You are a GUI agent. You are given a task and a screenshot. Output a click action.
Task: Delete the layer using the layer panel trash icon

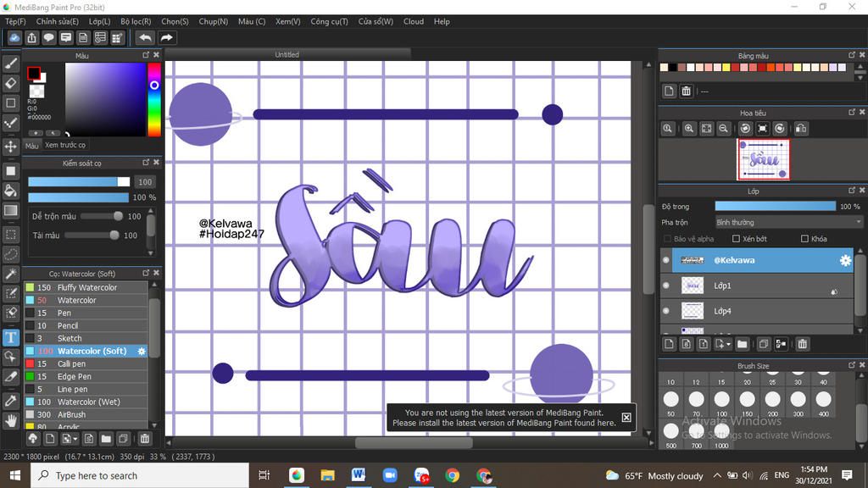[x=802, y=344]
